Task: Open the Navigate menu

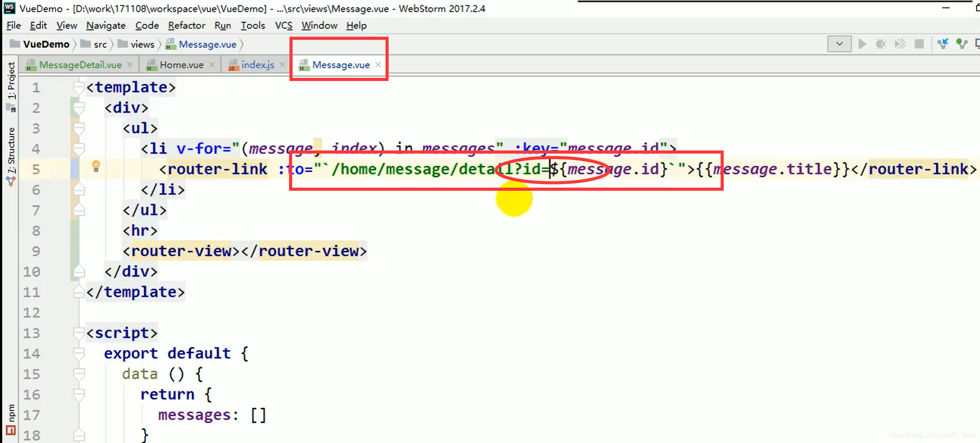Action: 106,25
